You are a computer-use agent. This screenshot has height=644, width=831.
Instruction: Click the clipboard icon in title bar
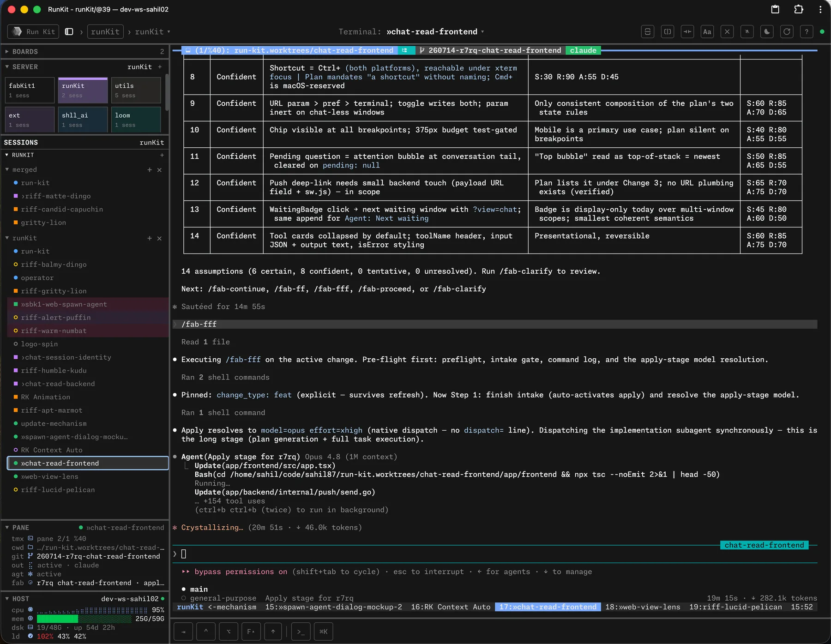775,9
